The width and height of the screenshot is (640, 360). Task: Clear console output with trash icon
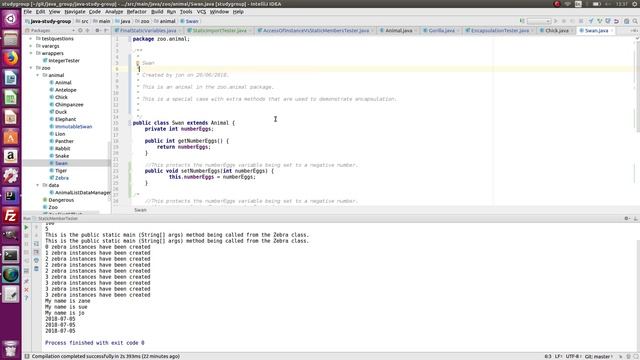tap(36, 269)
